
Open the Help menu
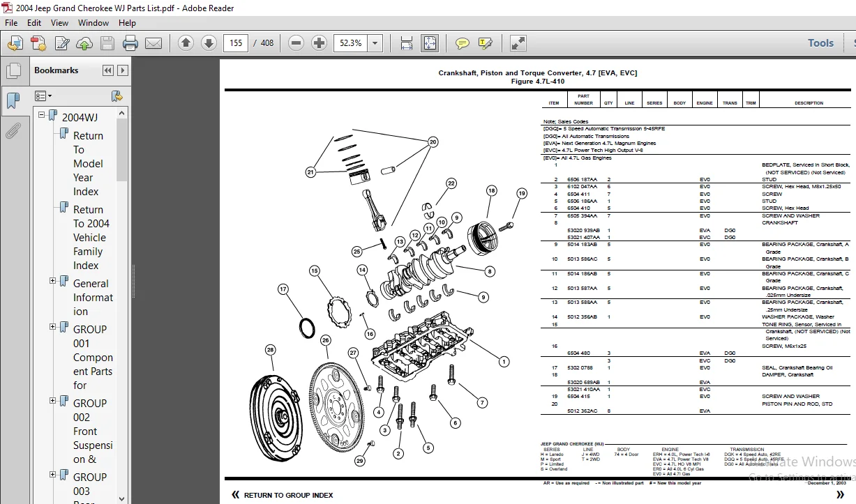pyautogui.click(x=127, y=22)
